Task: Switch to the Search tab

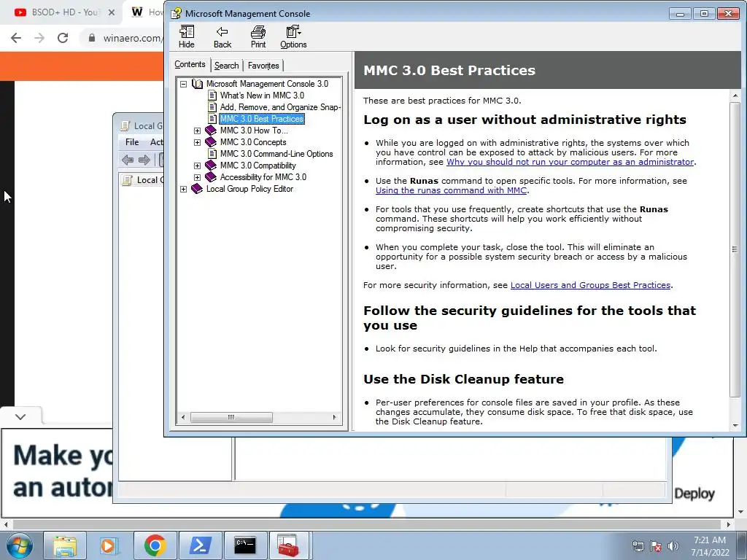Action: point(226,66)
